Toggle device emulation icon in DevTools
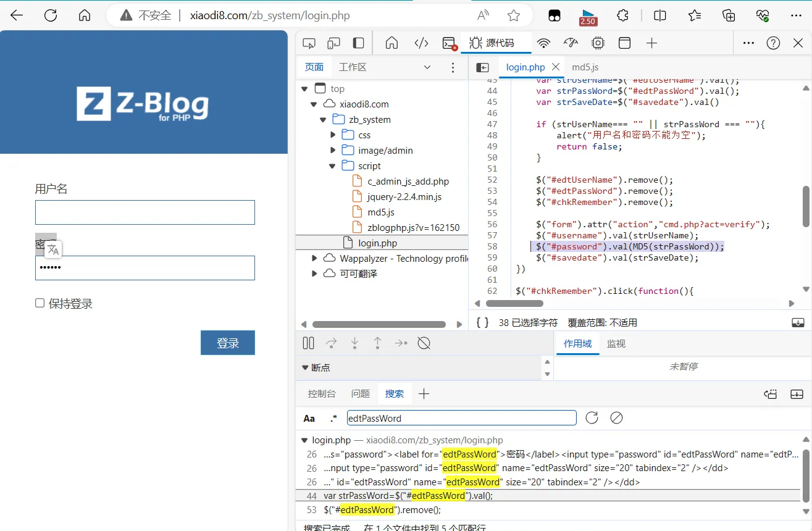The height and width of the screenshot is (531, 812). (333, 43)
